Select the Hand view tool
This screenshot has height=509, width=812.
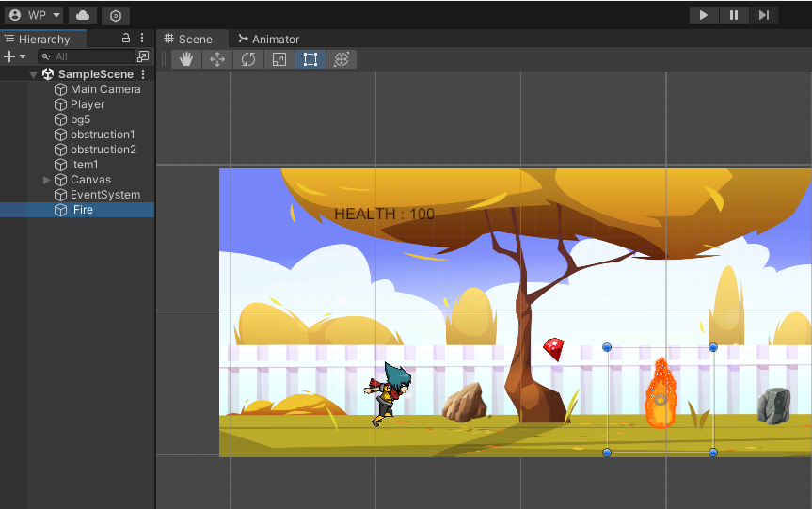[x=186, y=59]
